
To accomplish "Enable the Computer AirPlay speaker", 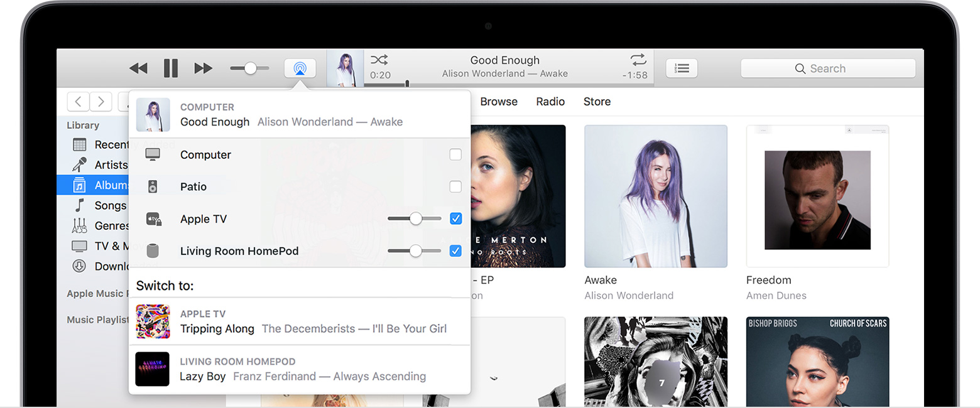I will click(455, 154).
